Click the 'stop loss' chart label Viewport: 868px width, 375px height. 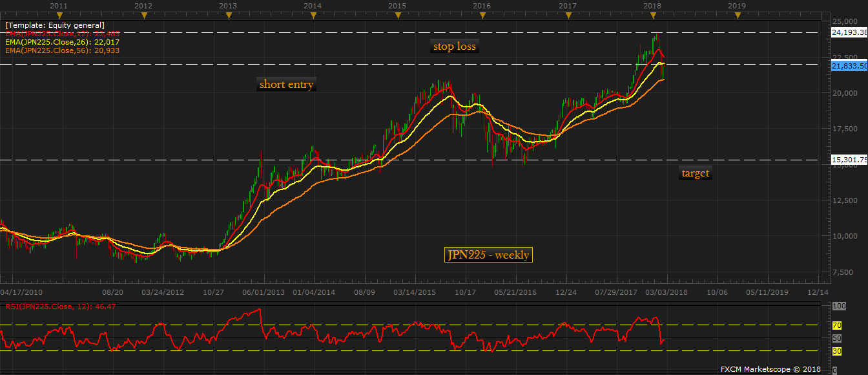click(455, 47)
